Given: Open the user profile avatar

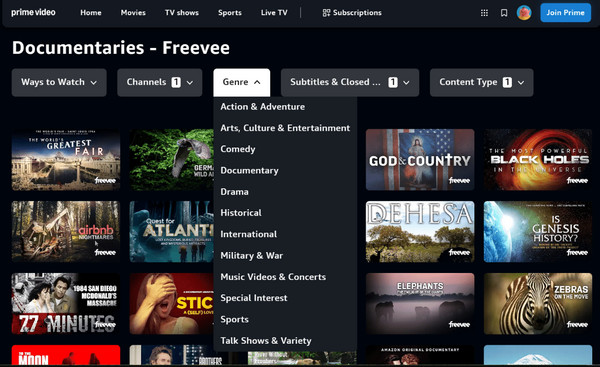Looking at the screenshot, I should tap(524, 13).
